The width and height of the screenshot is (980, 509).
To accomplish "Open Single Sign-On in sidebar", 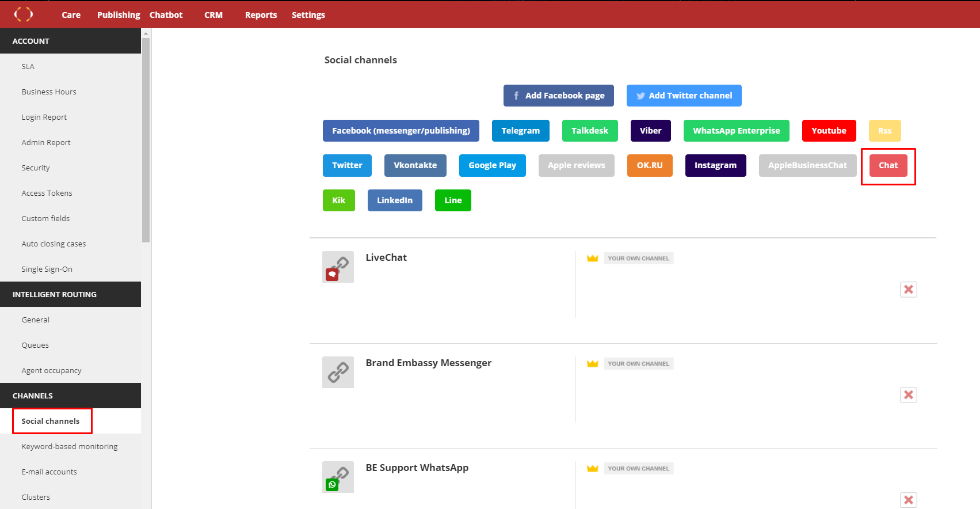I will coord(70,269).
